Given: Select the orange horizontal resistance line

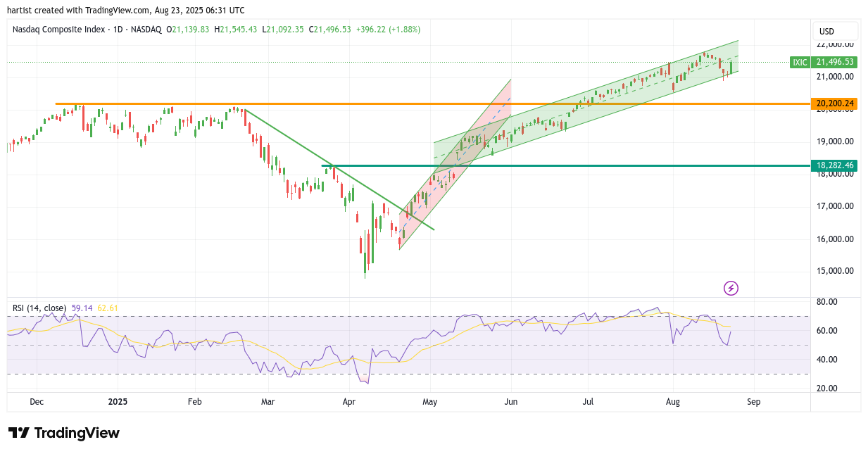Looking at the screenshot, I should (432, 103).
